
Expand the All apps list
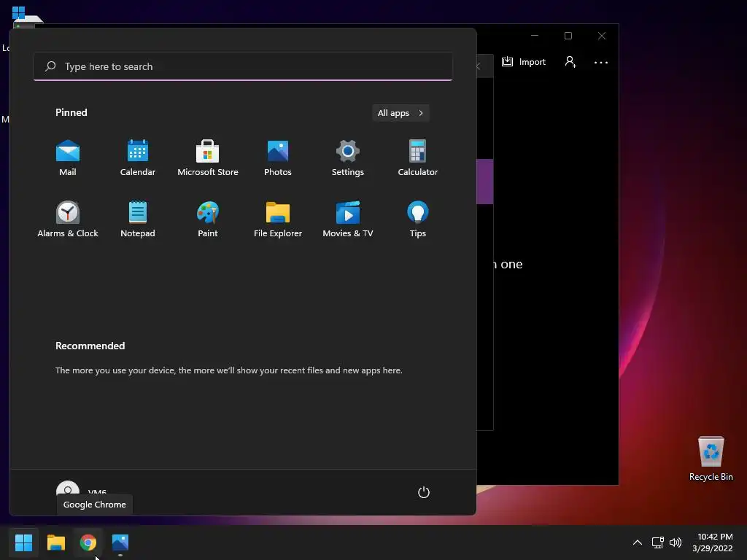pos(400,113)
